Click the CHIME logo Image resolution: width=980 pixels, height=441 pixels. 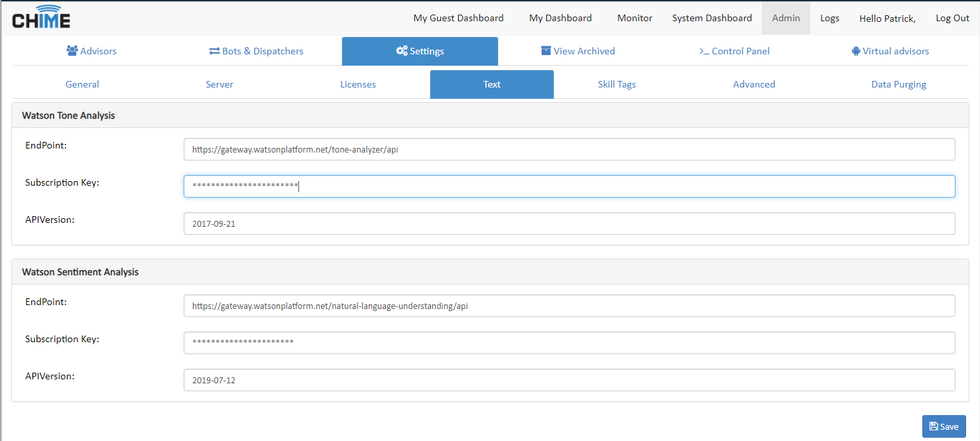(41, 17)
